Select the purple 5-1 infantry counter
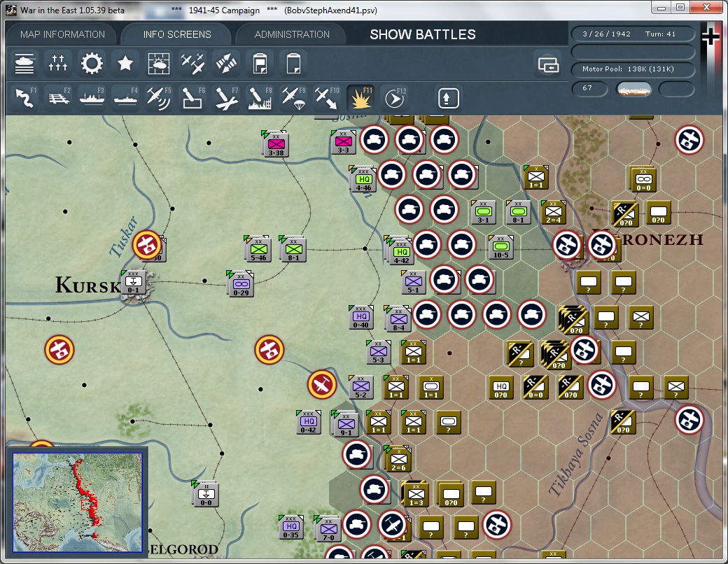The image size is (728, 564). [x=413, y=282]
